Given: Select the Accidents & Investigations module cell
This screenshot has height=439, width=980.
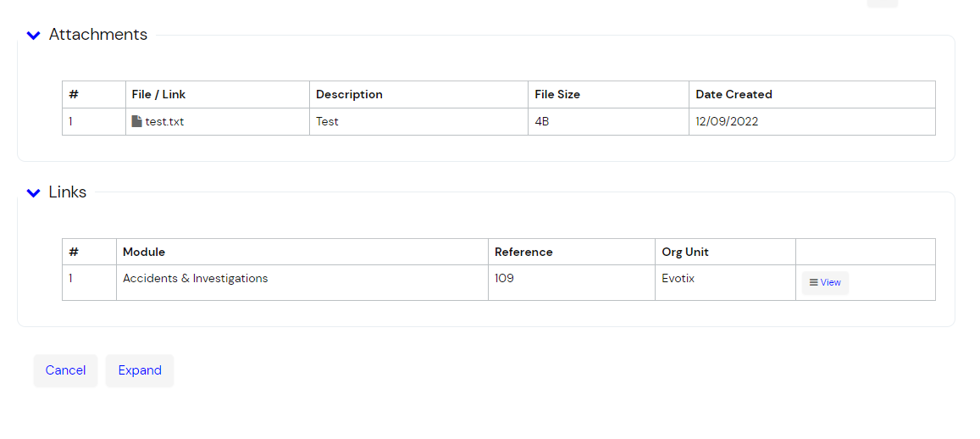Looking at the screenshot, I should 195,278.
